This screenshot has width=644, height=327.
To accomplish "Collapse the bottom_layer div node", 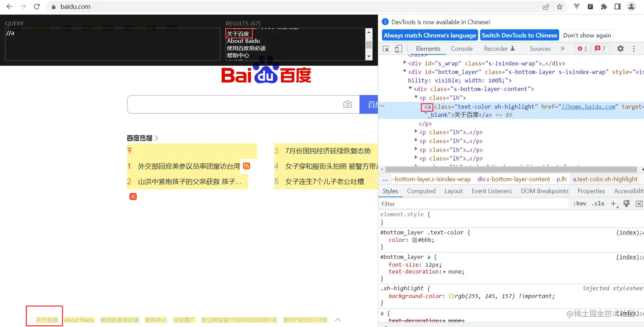I will 405,72.
